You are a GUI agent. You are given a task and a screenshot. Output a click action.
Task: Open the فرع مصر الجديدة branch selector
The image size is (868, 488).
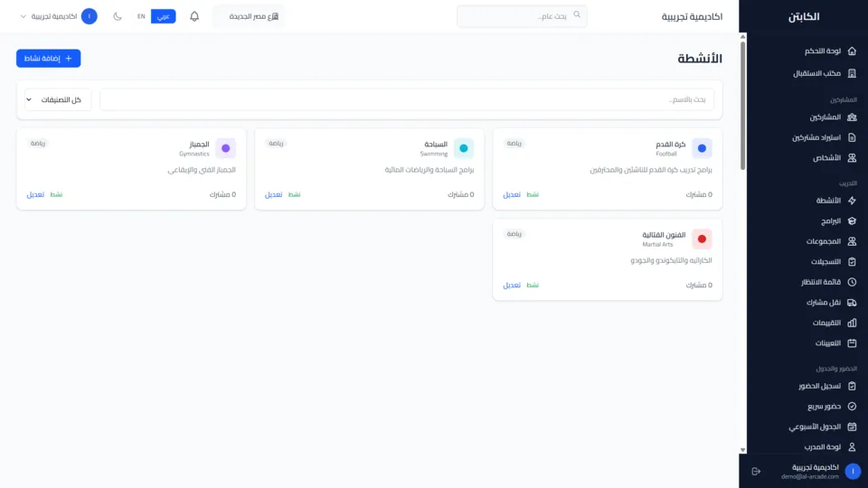250,16
